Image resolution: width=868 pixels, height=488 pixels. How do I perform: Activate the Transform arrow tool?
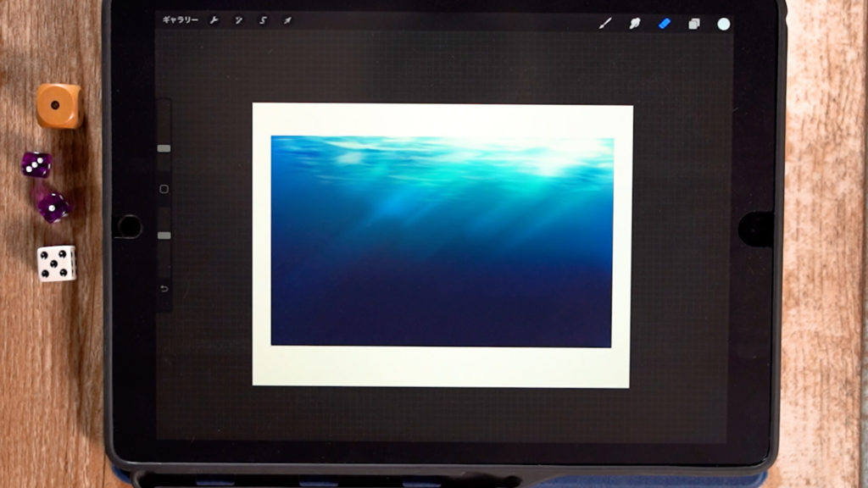(x=287, y=20)
